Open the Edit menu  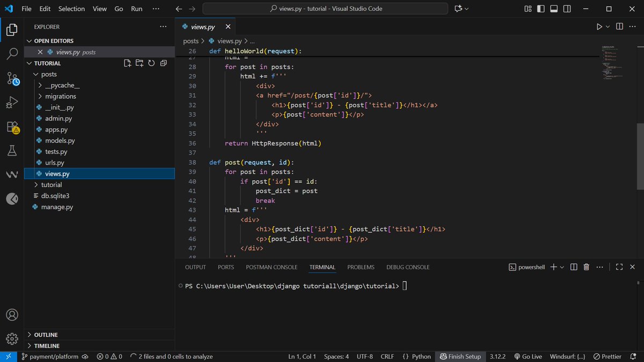[x=45, y=9]
